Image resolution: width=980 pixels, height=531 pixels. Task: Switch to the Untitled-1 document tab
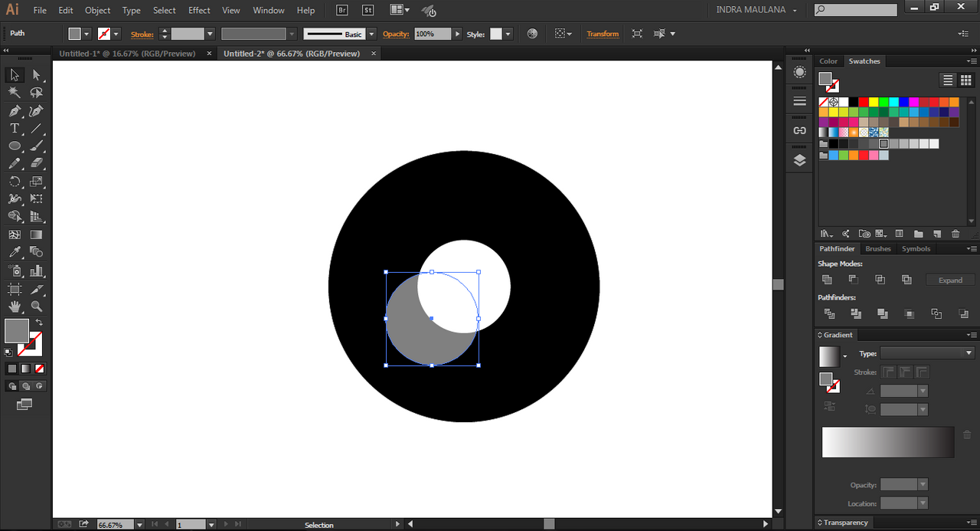[127, 54]
